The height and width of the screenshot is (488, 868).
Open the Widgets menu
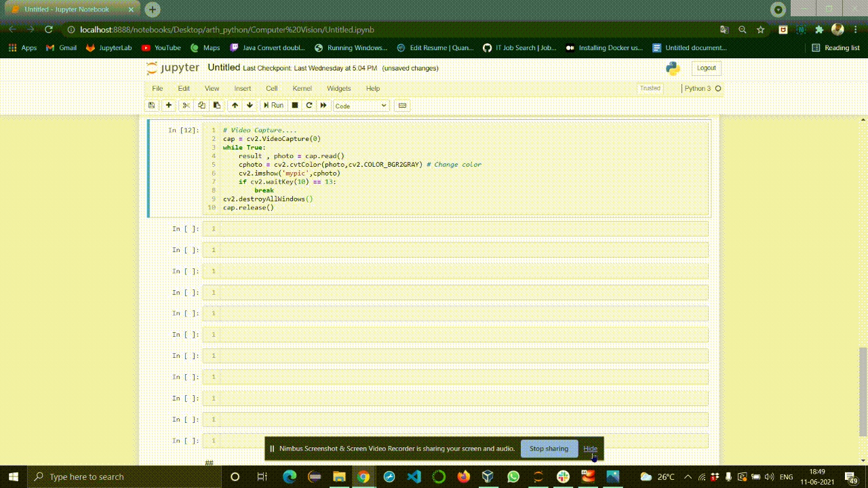339,89
